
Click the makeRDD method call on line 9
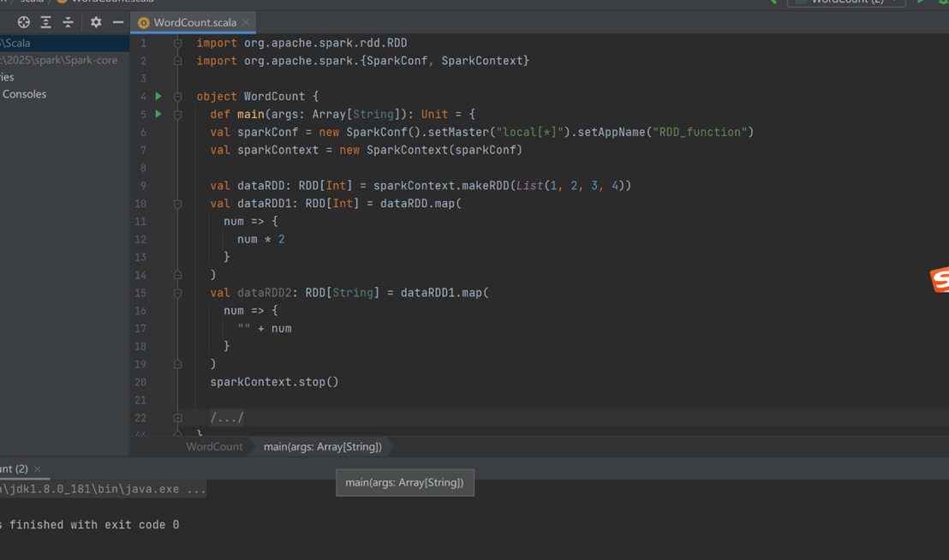point(486,186)
